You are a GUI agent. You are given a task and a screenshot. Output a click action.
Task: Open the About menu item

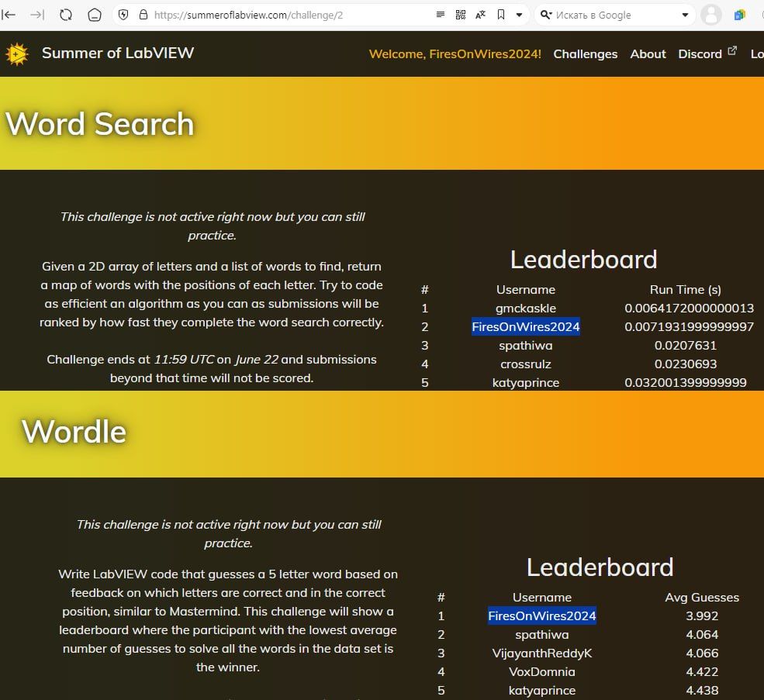tap(648, 53)
